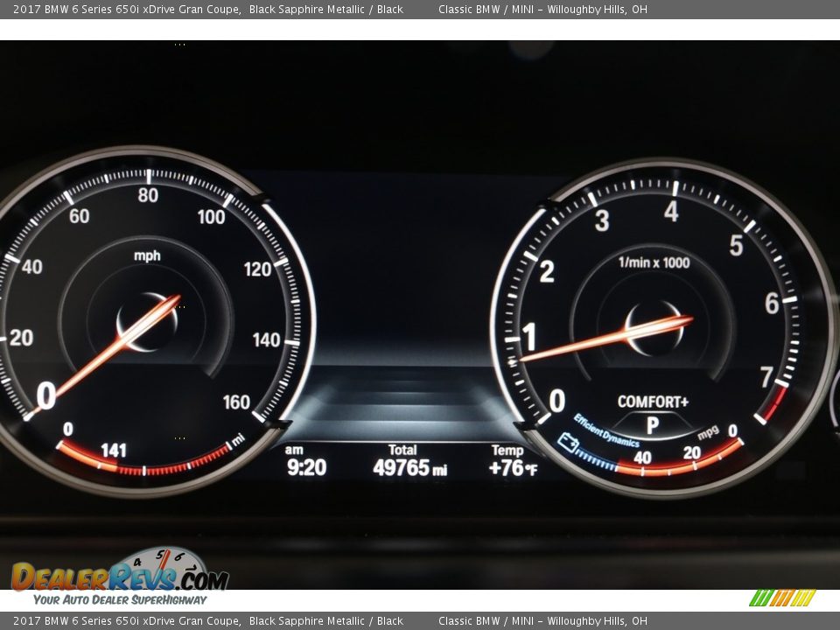This screenshot has height=630, width=840.
Task: Click the 80 mark on speedometer
Action: tap(148, 195)
